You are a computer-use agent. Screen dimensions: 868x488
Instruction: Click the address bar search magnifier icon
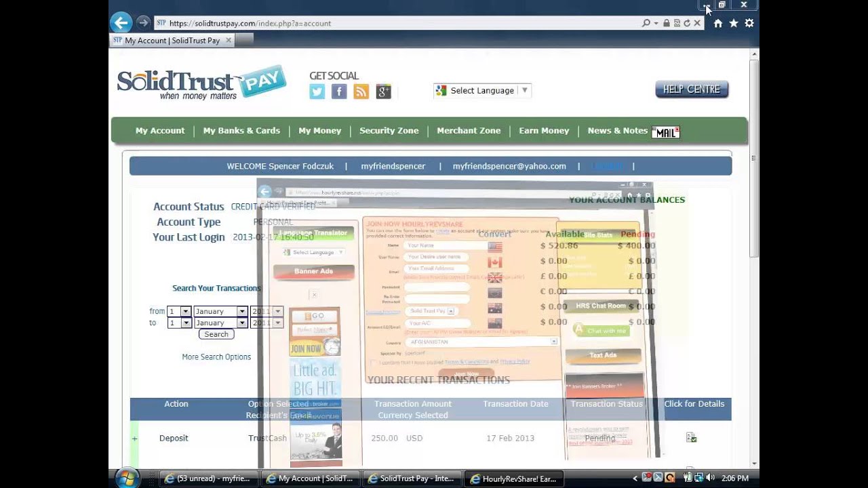click(x=646, y=23)
